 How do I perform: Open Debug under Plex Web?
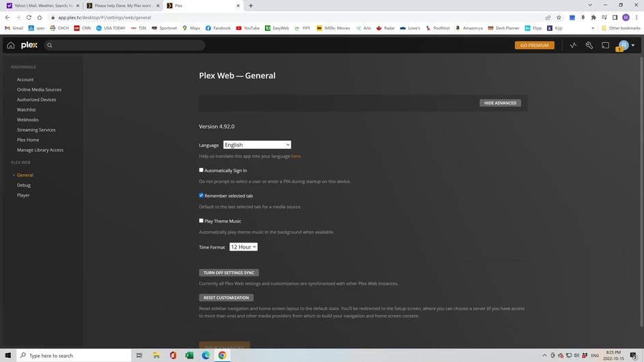(x=23, y=185)
